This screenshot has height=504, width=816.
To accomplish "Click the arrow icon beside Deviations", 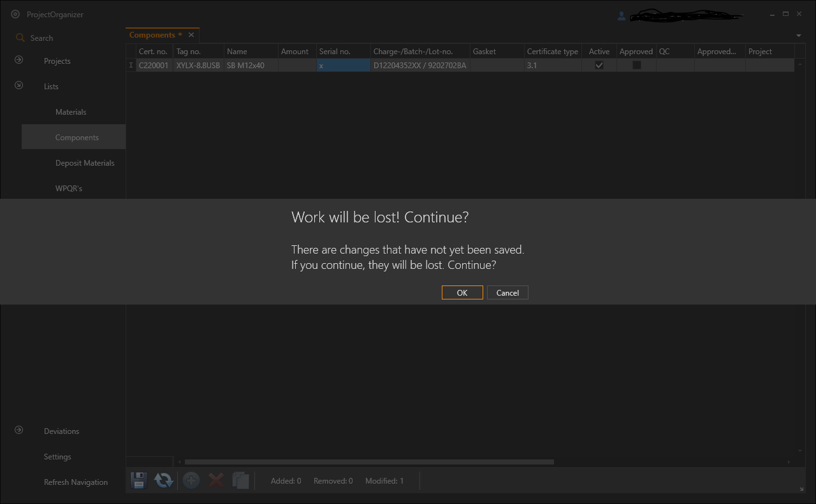I will [x=18, y=430].
